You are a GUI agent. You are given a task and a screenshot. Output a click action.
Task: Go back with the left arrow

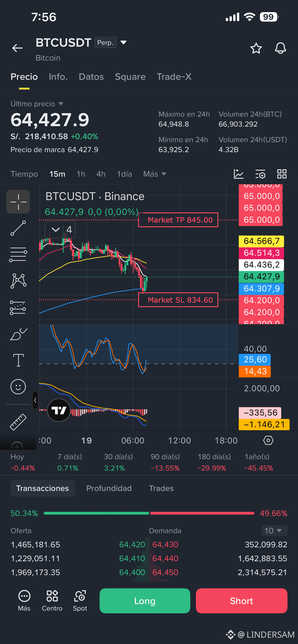click(17, 48)
